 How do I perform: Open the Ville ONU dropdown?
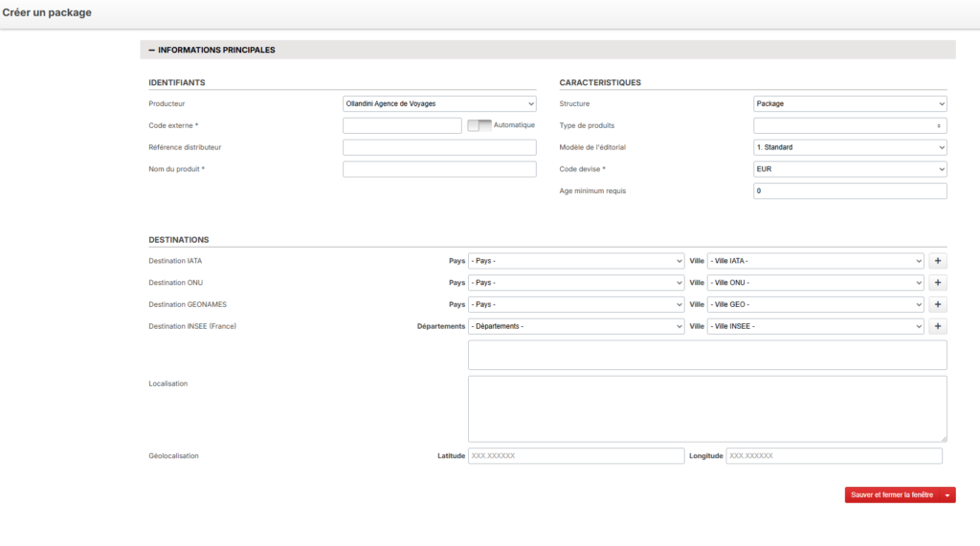[x=814, y=282]
